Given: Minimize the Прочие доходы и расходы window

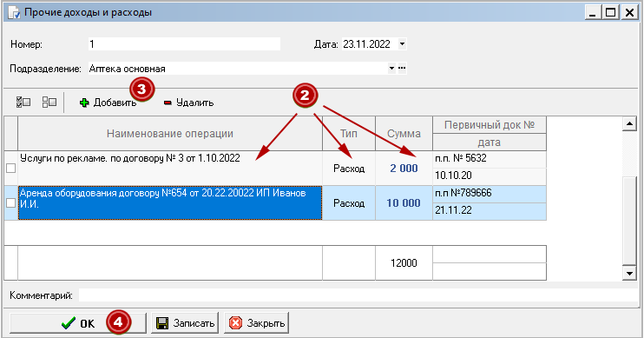Looking at the screenshot, I should (592, 12).
